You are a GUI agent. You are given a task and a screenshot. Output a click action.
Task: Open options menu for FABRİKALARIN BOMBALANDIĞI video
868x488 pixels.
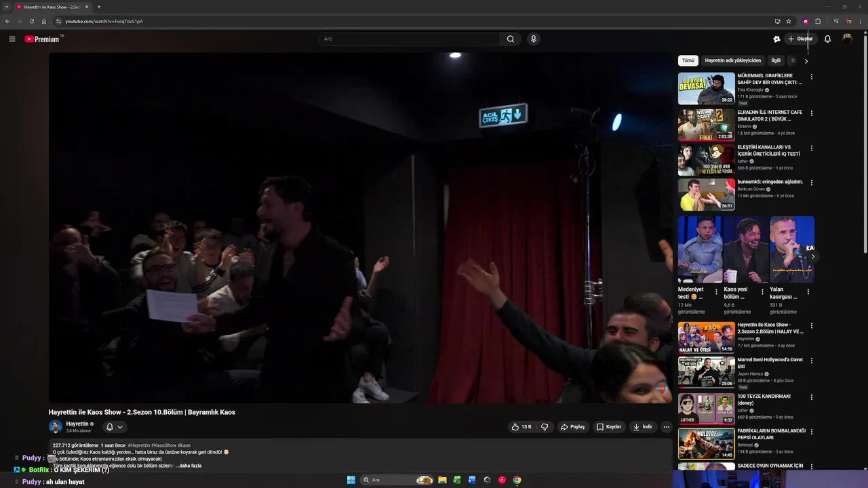click(x=811, y=431)
